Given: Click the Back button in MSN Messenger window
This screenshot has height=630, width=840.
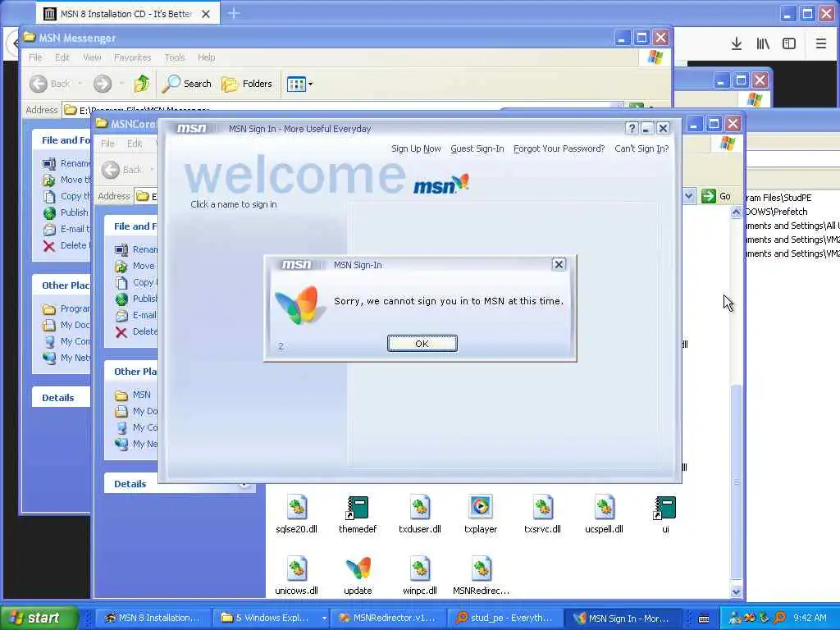Looking at the screenshot, I should (x=50, y=84).
